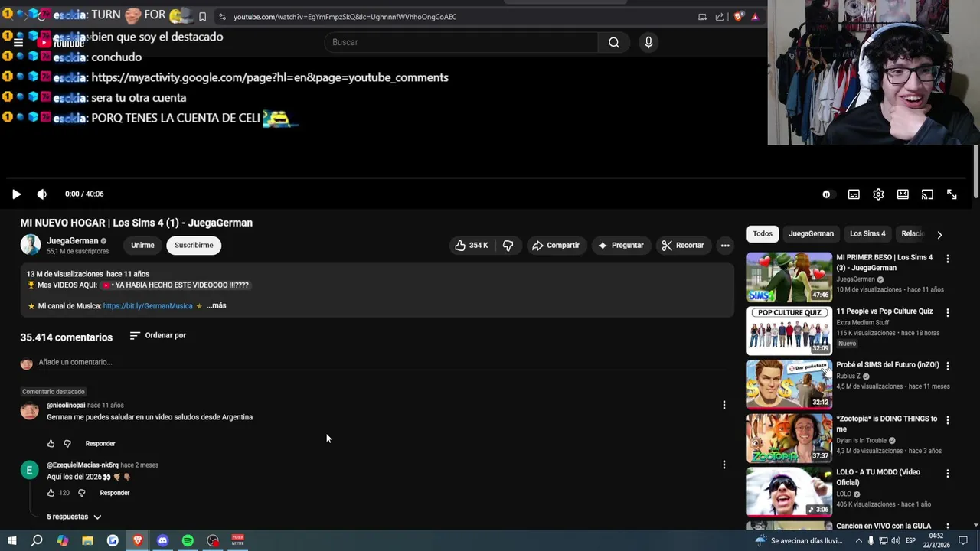Enter fullscreen mode in the player
The height and width of the screenshot is (551, 980).
[x=952, y=194]
